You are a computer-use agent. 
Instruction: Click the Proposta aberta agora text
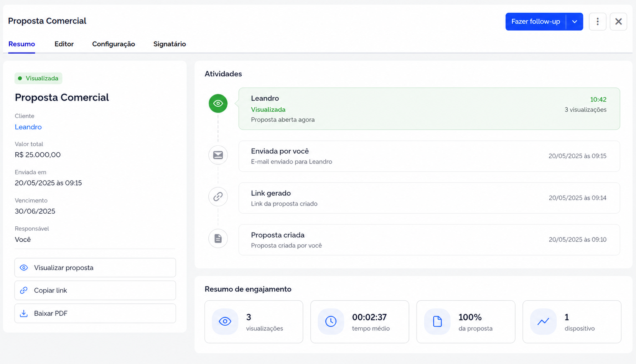[283, 120]
